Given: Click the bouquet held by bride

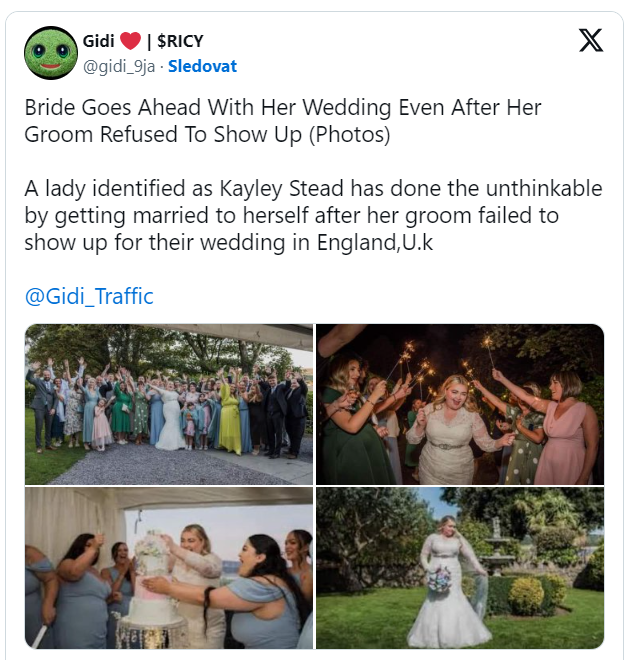Looking at the screenshot, I should point(439,579).
